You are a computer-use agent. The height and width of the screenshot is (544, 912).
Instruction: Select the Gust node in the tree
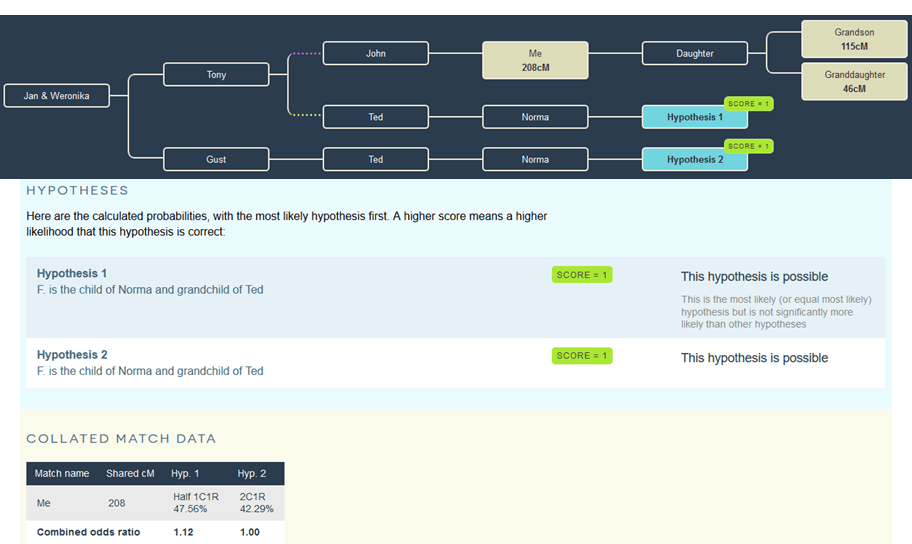pos(216,159)
